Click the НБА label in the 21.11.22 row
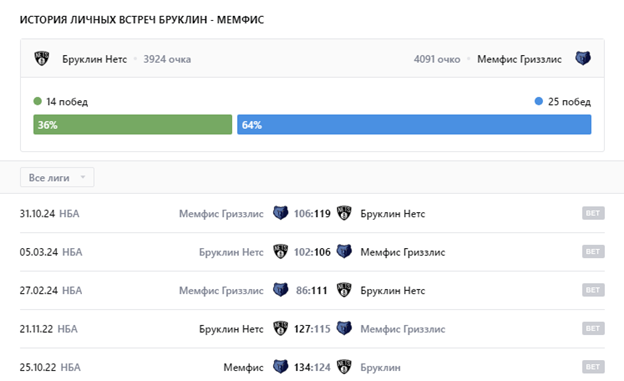 (x=68, y=329)
